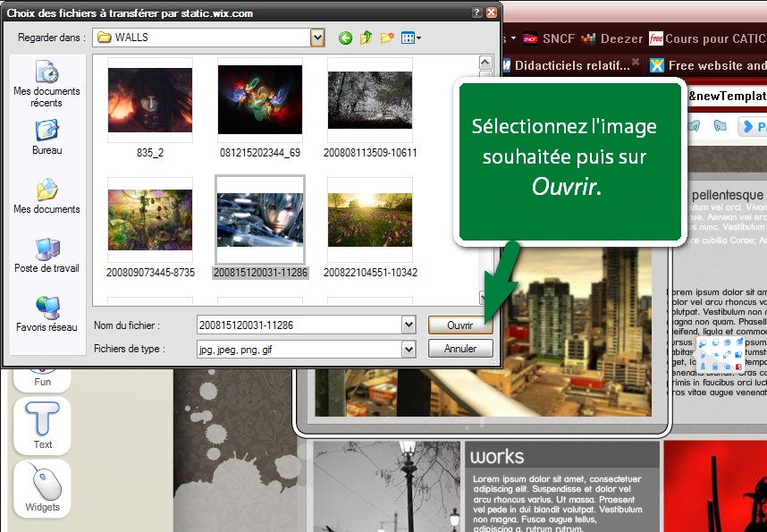Image resolution: width=767 pixels, height=532 pixels.
Task: Create a new folder in WALLS
Action: tap(387, 38)
